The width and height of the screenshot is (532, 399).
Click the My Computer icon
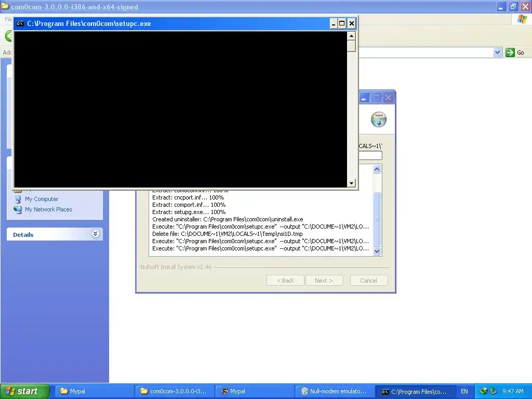pos(18,199)
